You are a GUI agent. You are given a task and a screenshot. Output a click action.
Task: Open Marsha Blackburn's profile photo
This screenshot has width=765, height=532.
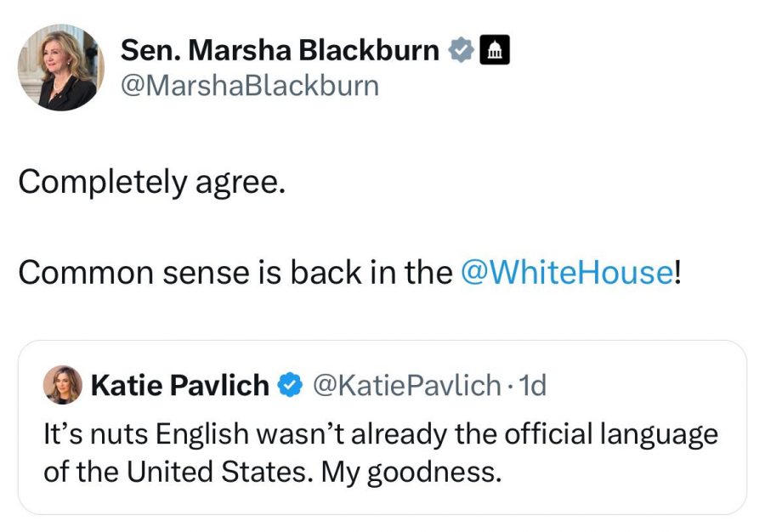(61, 68)
